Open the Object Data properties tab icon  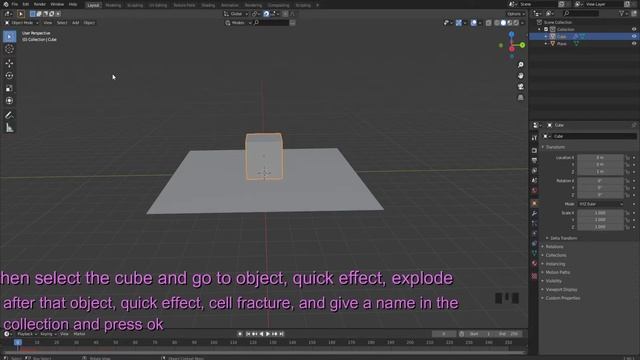click(x=534, y=253)
